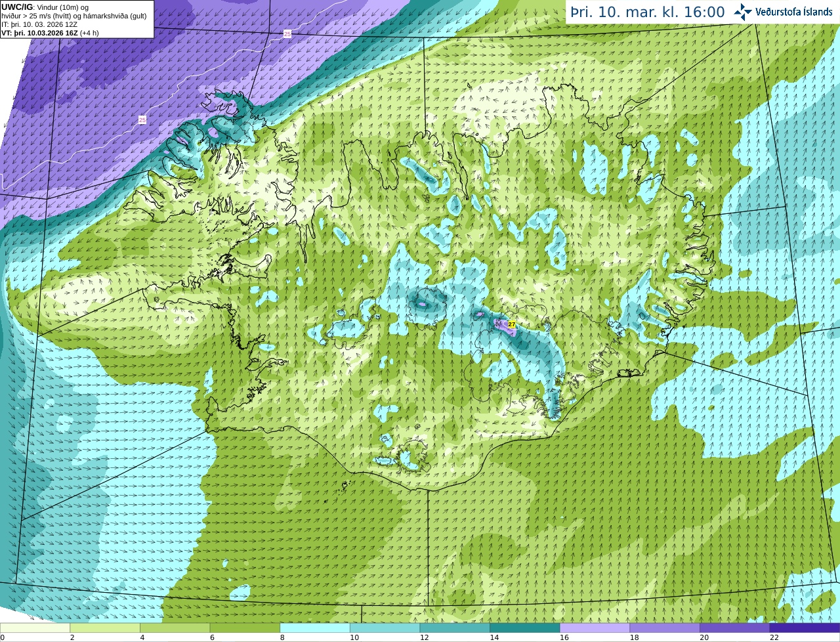Select the 16–18 m/s light lavender swatch

click(595, 628)
